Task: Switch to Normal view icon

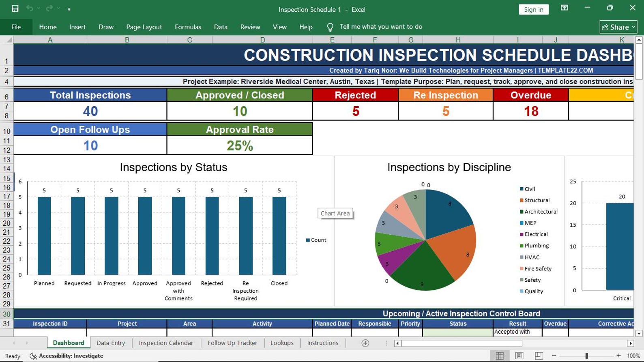Action: 500,356
